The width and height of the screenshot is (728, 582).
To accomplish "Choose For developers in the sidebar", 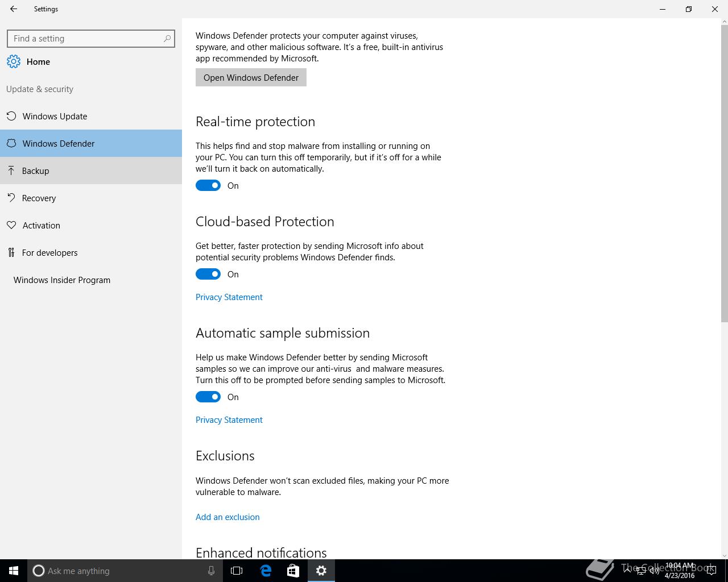I will [91, 252].
